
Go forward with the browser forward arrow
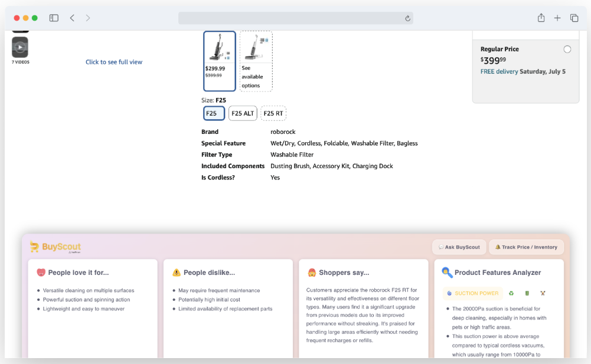[x=88, y=18]
